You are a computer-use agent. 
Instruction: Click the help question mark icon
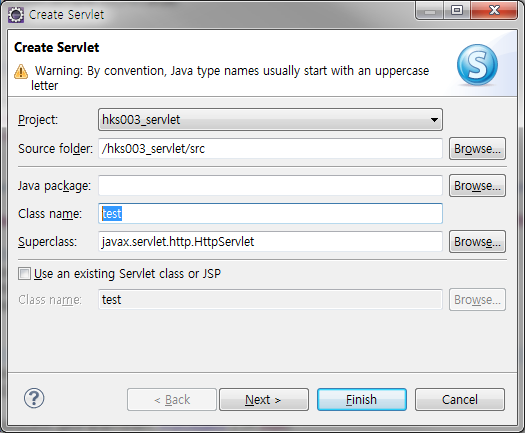coord(34,398)
